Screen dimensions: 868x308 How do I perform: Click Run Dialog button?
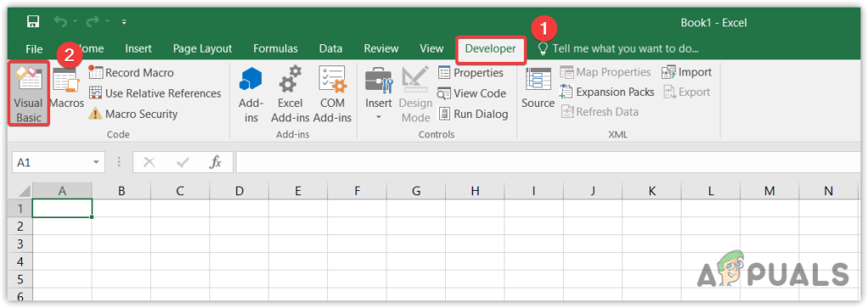point(473,114)
